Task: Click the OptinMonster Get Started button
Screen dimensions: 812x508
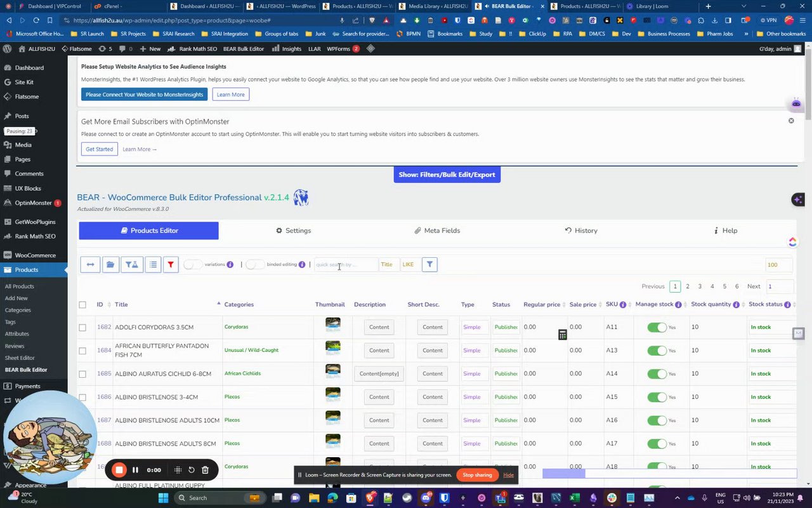Action: [99, 149]
